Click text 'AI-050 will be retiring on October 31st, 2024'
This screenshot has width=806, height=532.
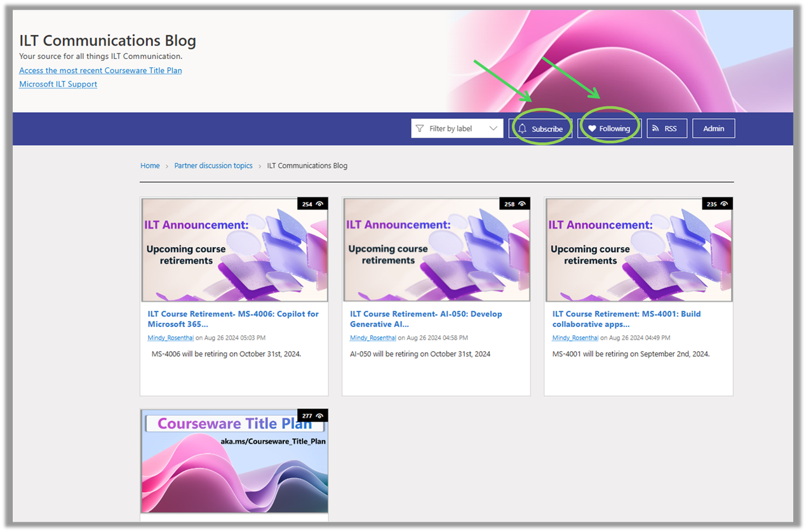click(x=420, y=354)
